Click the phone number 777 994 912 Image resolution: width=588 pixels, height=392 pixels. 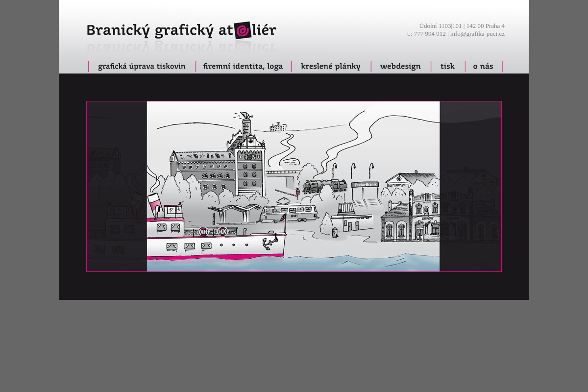click(430, 34)
